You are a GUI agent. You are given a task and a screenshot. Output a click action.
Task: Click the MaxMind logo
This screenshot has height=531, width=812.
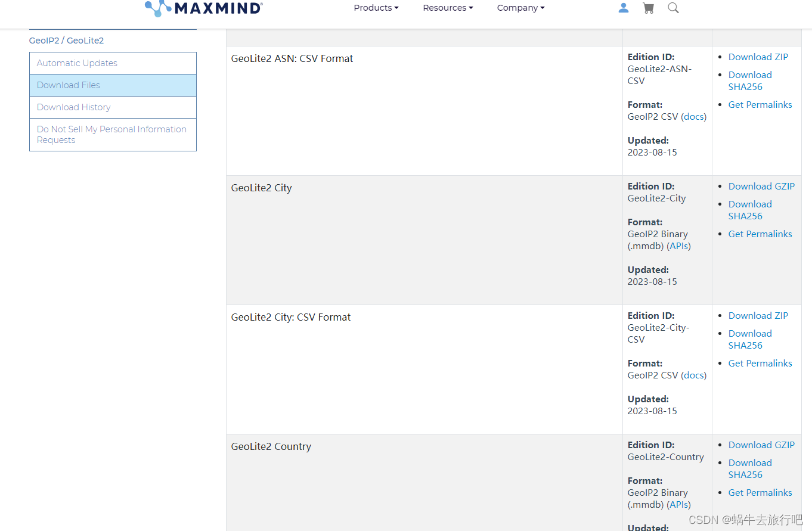[x=203, y=8]
